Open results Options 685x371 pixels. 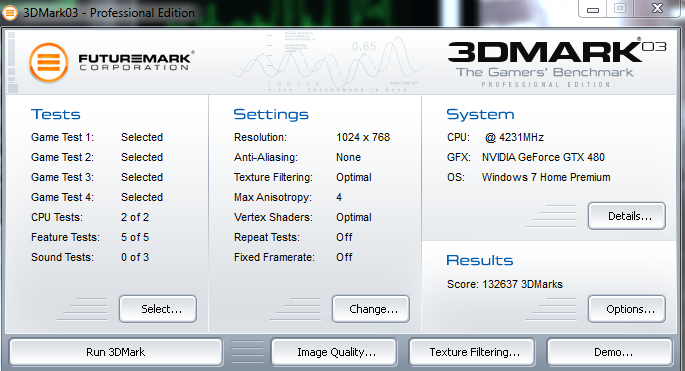627,309
